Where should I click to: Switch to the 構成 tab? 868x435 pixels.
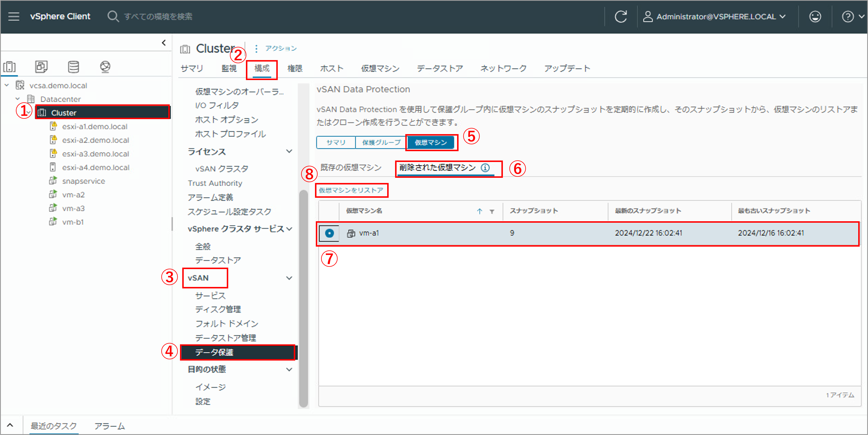pos(262,68)
